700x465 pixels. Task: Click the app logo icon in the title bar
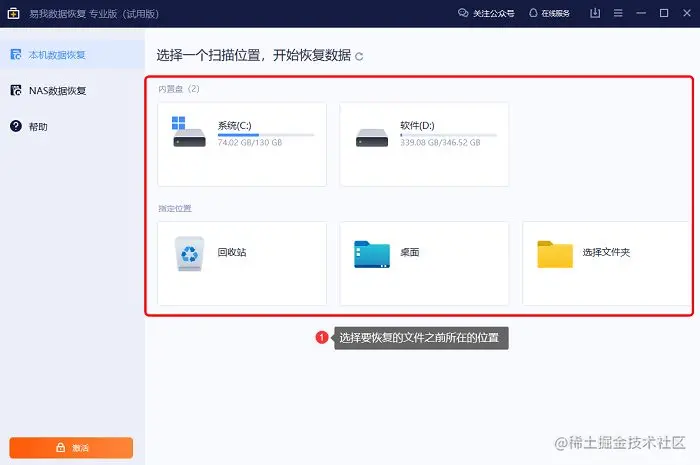[13, 13]
